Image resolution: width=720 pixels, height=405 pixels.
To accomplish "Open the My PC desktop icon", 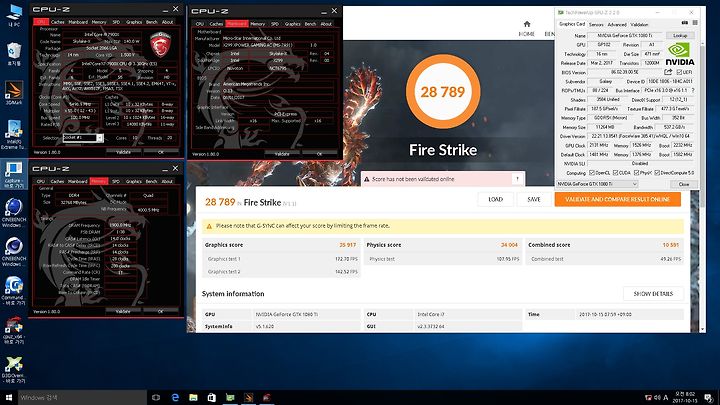I will tap(14, 15).
